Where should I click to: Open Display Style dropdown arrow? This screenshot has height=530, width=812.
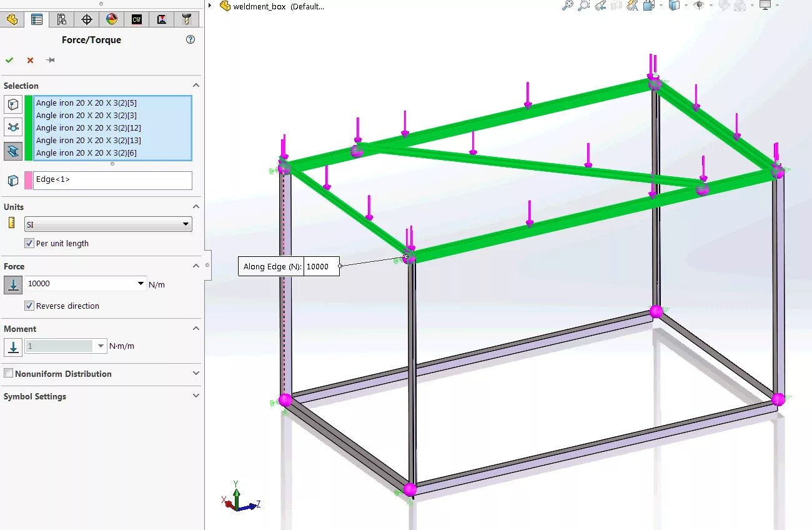pyautogui.click(x=686, y=6)
